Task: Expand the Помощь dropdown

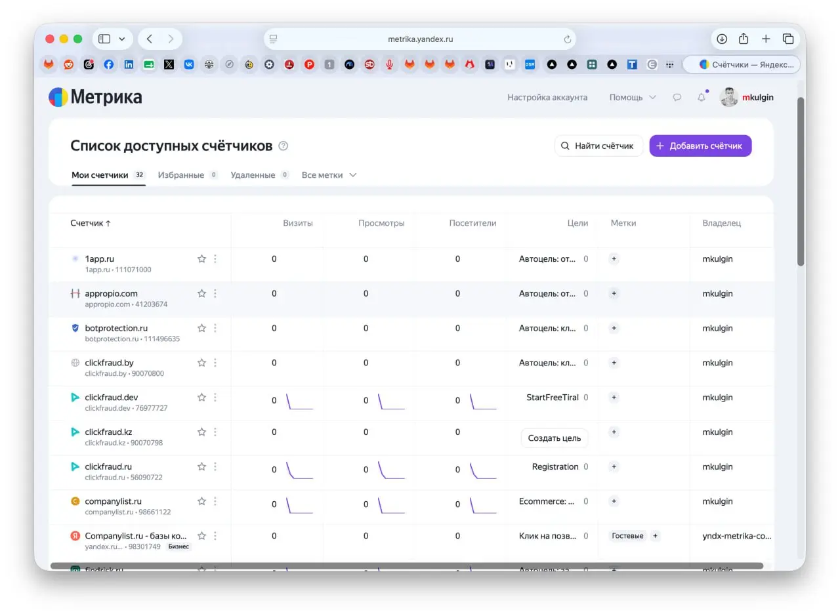Action: click(633, 97)
